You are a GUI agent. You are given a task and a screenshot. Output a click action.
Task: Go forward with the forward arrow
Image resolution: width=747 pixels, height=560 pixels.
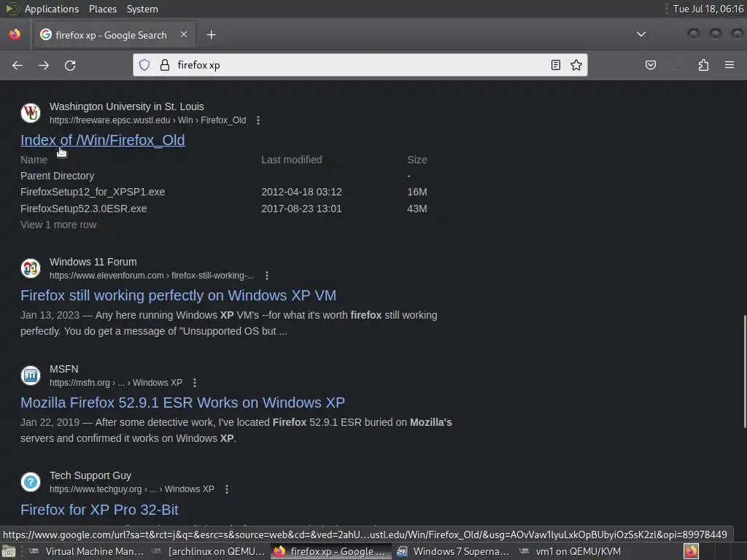(x=44, y=65)
